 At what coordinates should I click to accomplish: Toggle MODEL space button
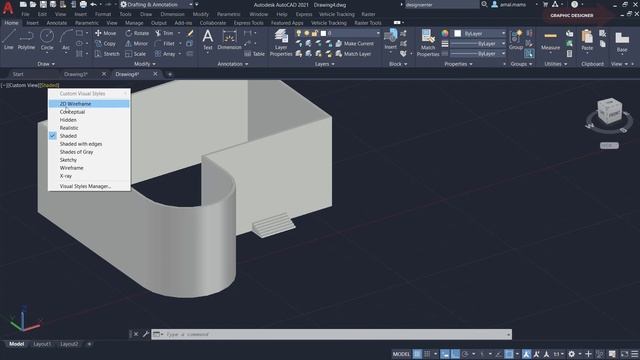click(401, 354)
